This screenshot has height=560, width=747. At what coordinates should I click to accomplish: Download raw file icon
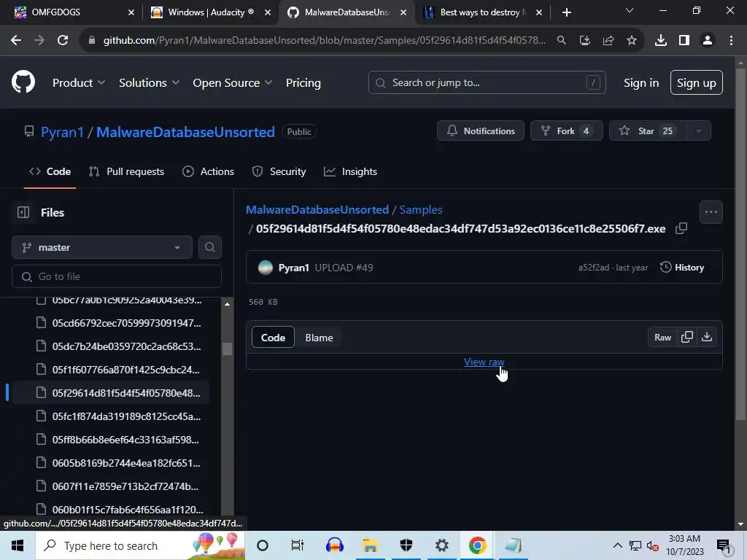(707, 337)
